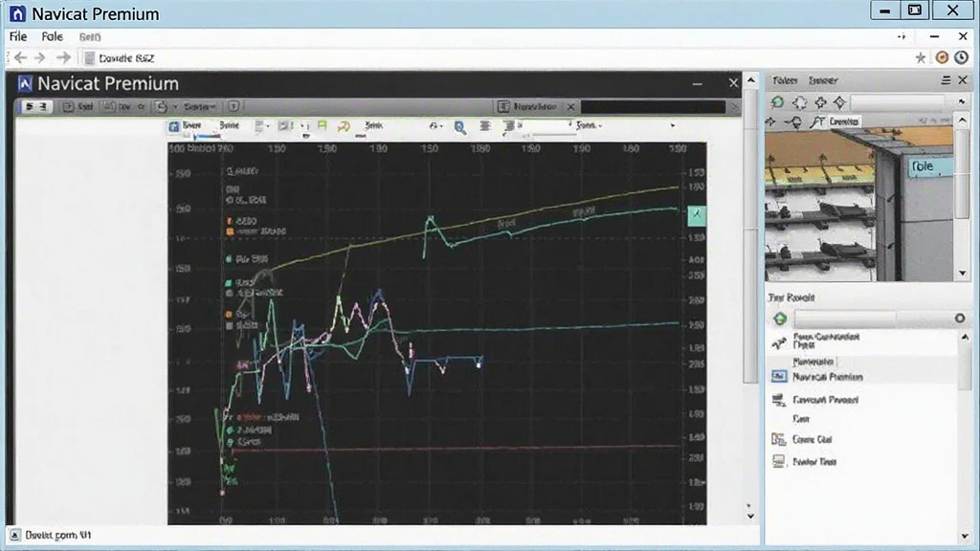Switch to the Smeer tab in right panel
The width and height of the screenshot is (980, 551).
click(x=822, y=80)
